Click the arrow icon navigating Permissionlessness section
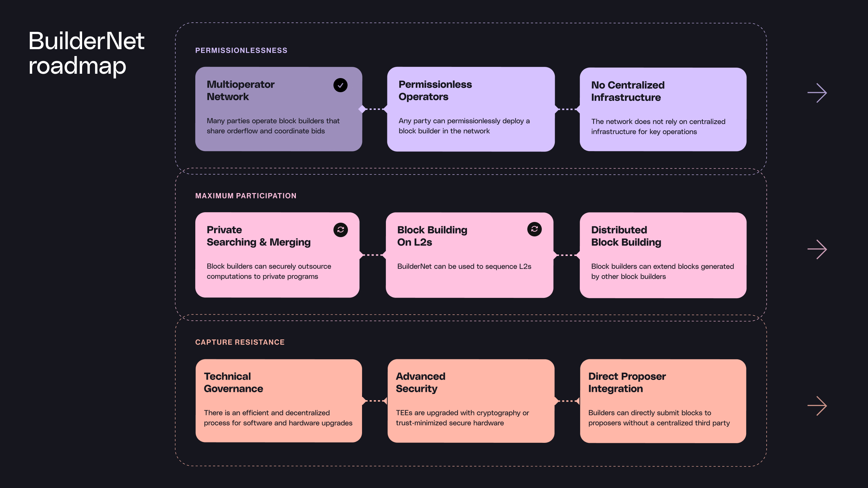 [817, 93]
